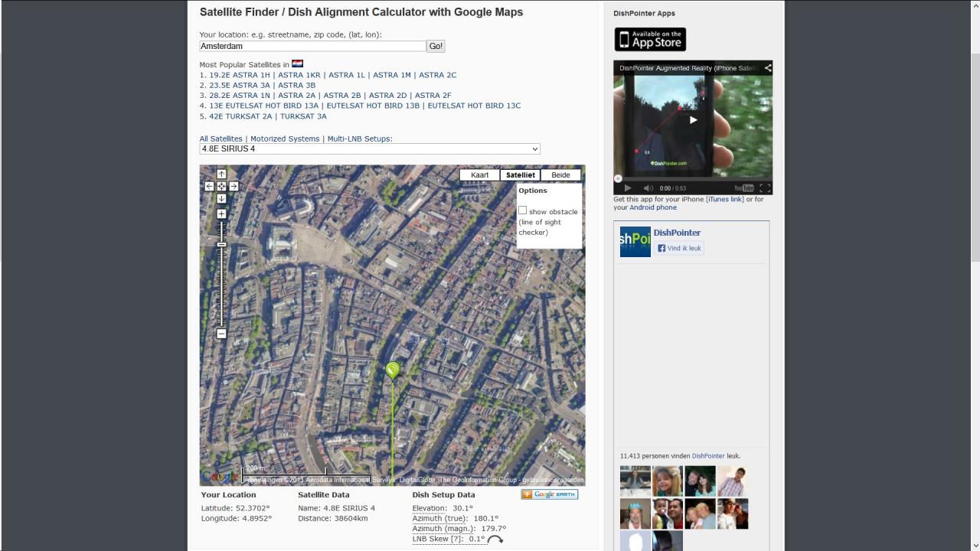Select the 42E TURKSAT 2A link
This screenshot has height=551, width=980.
click(240, 116)
